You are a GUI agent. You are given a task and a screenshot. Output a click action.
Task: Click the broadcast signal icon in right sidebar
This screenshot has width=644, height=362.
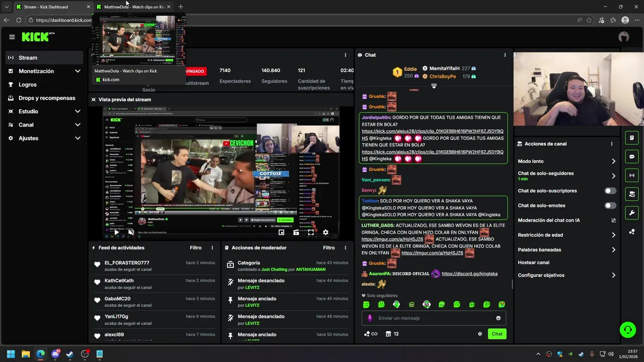tap(632, 175)
